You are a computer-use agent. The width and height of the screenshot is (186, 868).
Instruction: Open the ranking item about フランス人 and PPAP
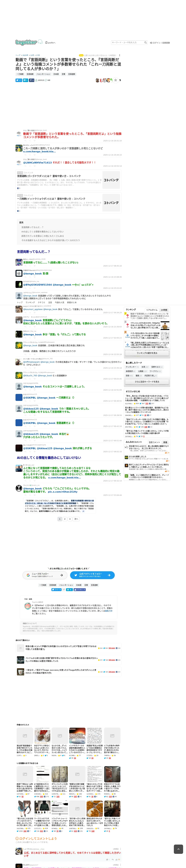click(x=147, y=325)
